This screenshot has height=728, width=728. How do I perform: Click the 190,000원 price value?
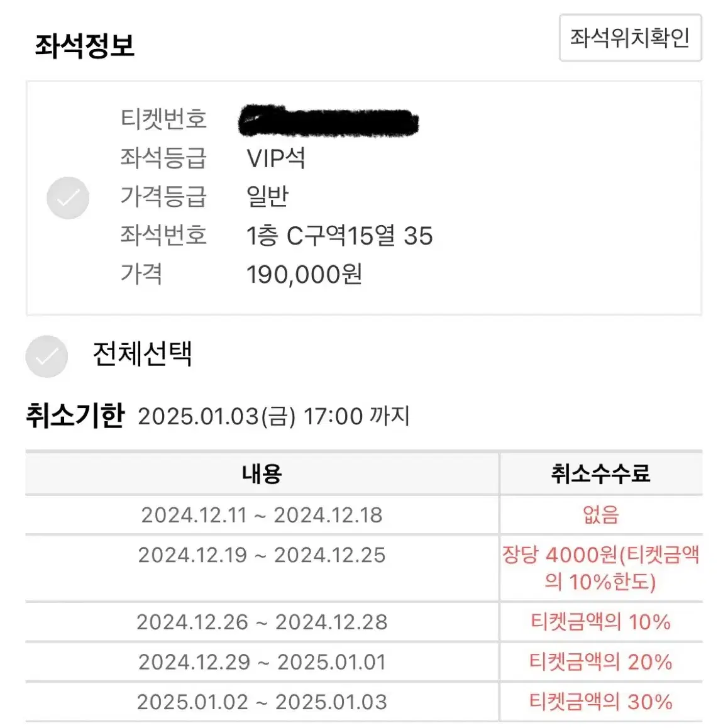[304, 274]
